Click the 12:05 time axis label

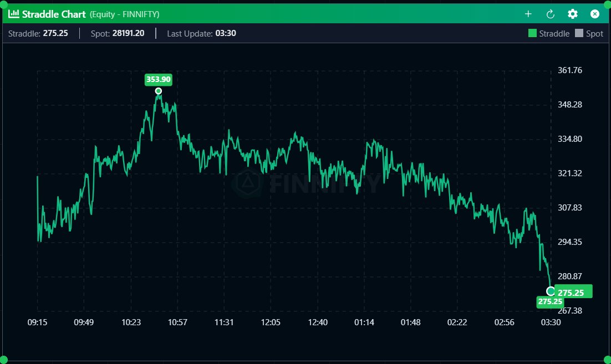click(271, 322)
